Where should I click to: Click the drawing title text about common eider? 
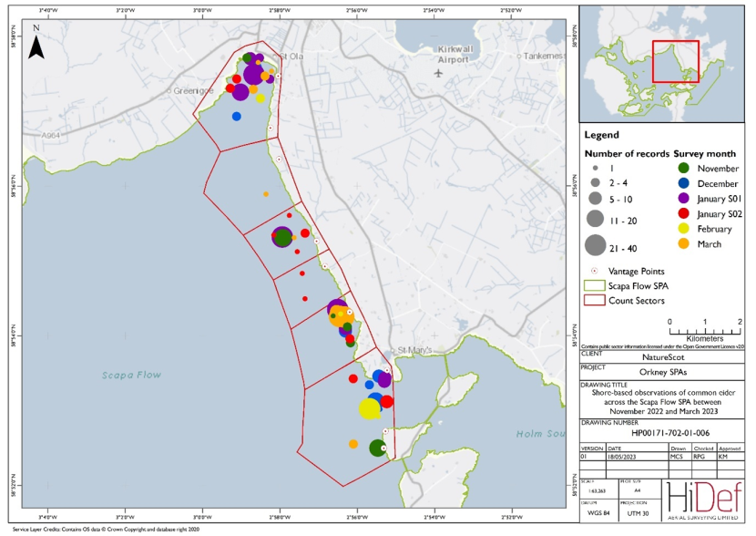click(663, 402)
